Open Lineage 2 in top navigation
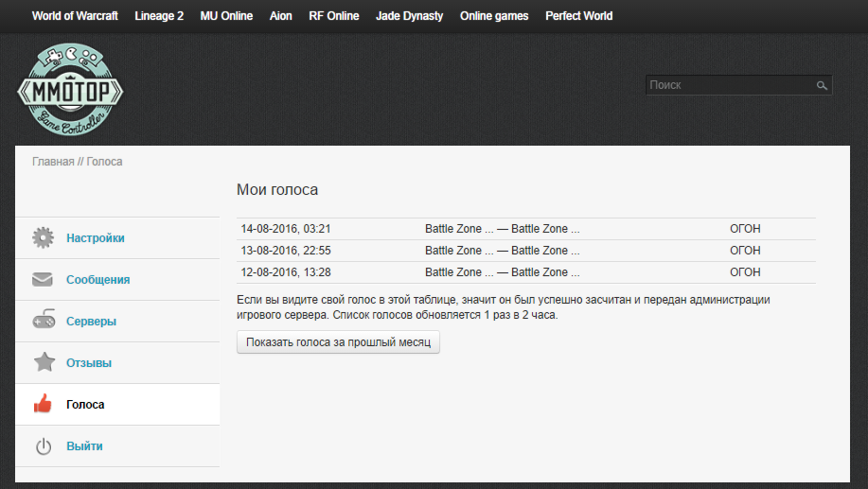 [x=159, y=16]
